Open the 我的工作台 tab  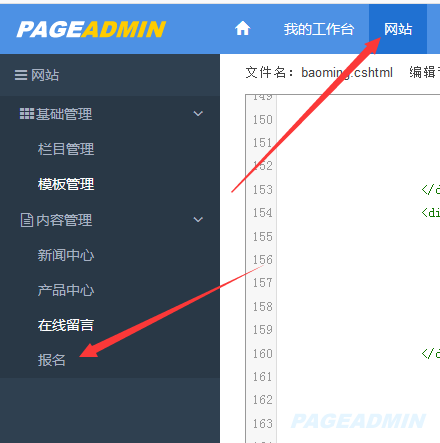point(319,29)
